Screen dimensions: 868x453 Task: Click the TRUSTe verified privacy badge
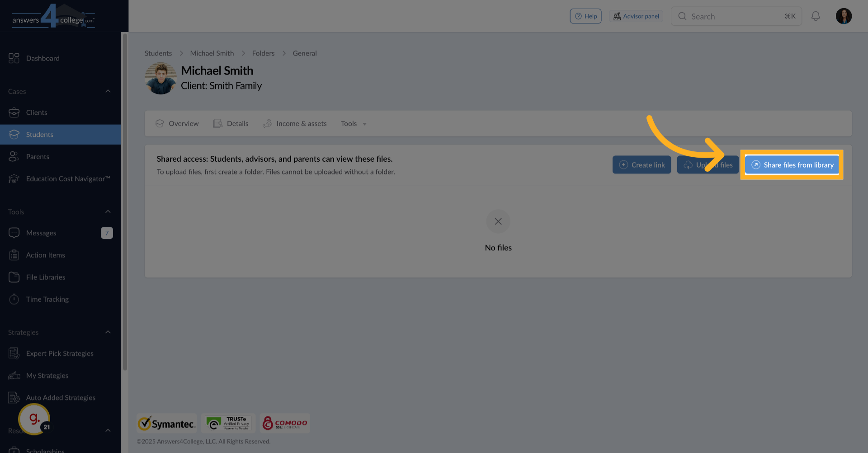(x=228, y=423)
